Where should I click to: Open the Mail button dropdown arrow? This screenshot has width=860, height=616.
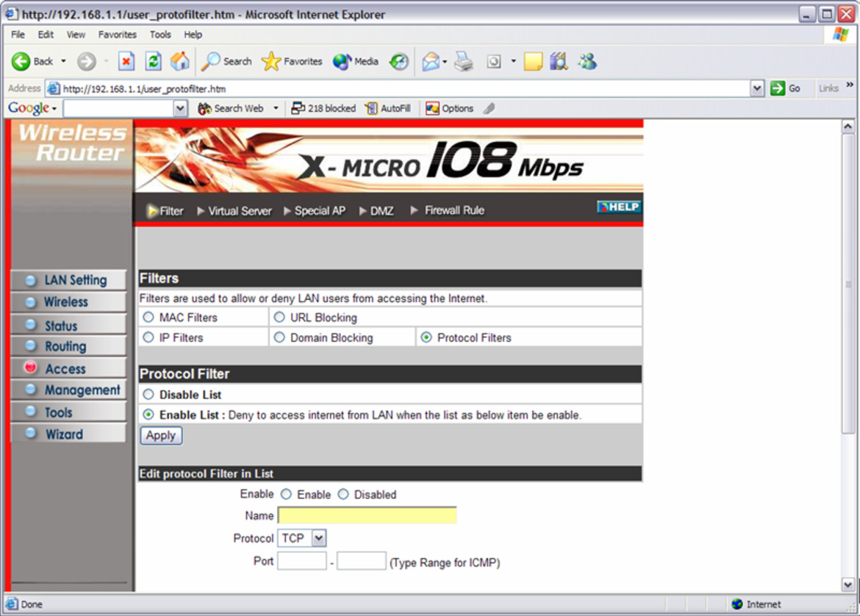coord(444,62)
